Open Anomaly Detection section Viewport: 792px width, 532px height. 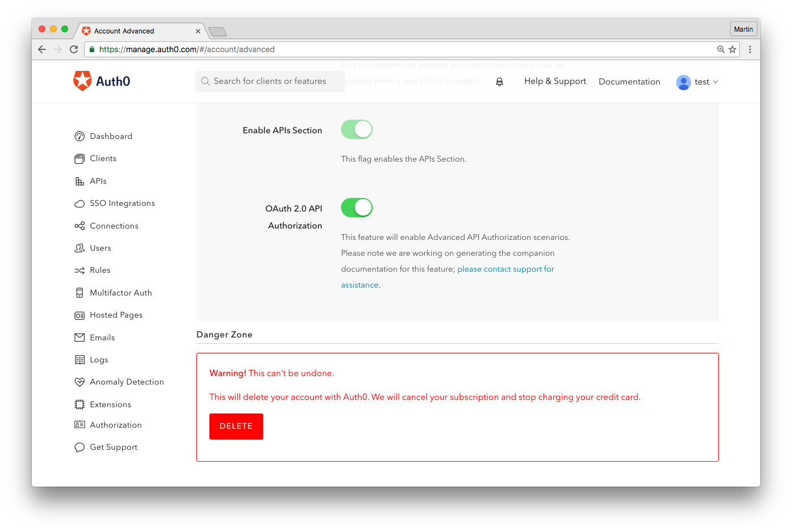127,382
